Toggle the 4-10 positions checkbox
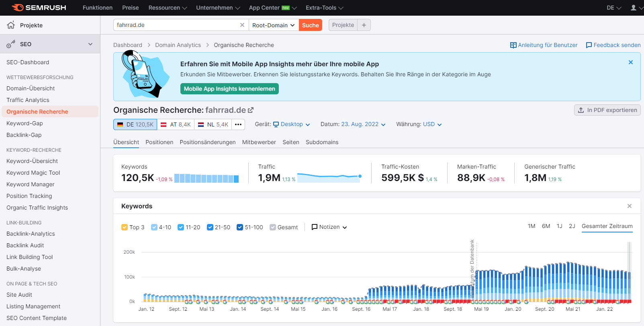644x326 pixels. [154, 227]
